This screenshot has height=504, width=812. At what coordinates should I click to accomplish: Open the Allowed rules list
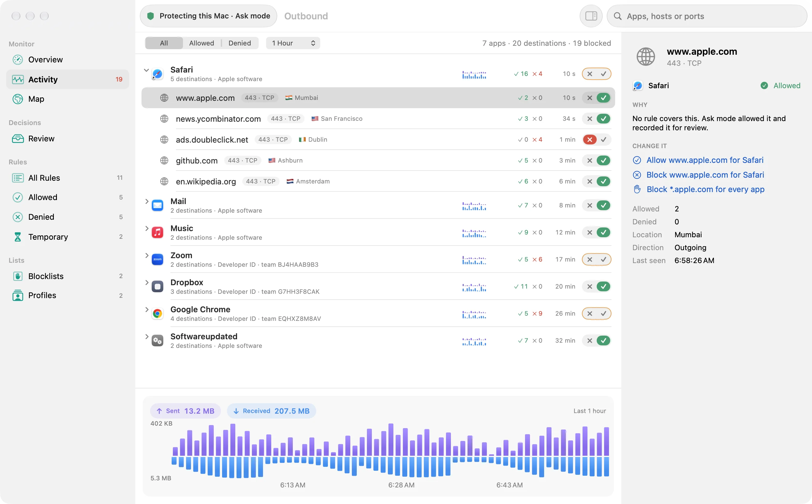pyautogui.click(x=67, y=197)
